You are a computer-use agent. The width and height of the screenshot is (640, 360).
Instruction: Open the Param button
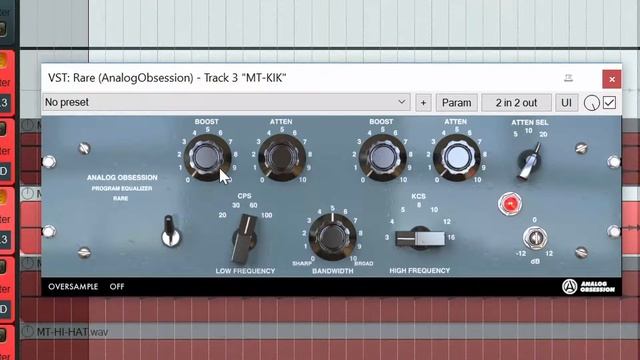coord(456,103)
